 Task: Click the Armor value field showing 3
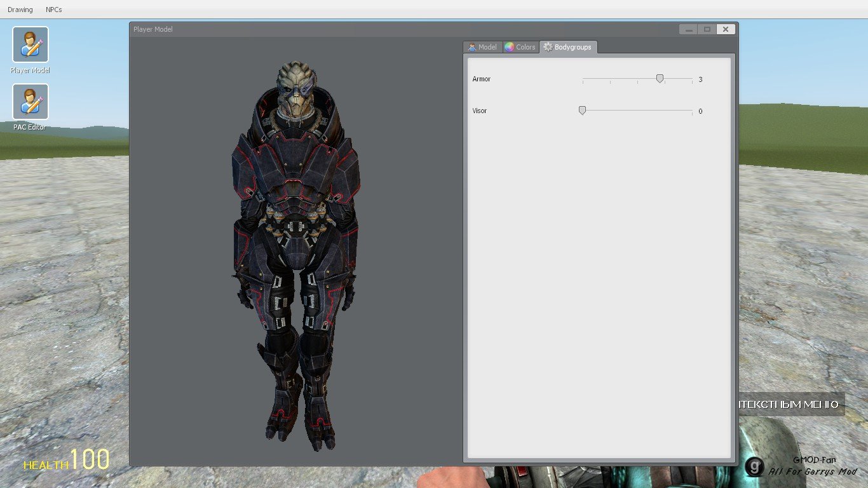pos(701,79)
